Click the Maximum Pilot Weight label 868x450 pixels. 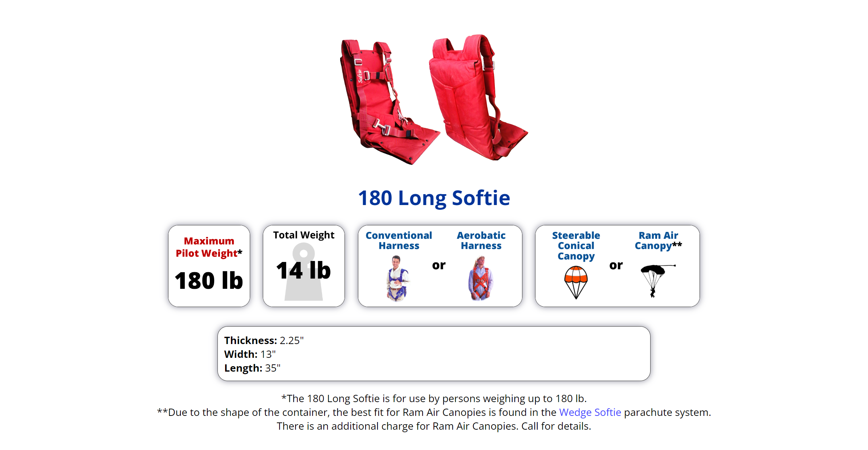(x=209, y=247)
